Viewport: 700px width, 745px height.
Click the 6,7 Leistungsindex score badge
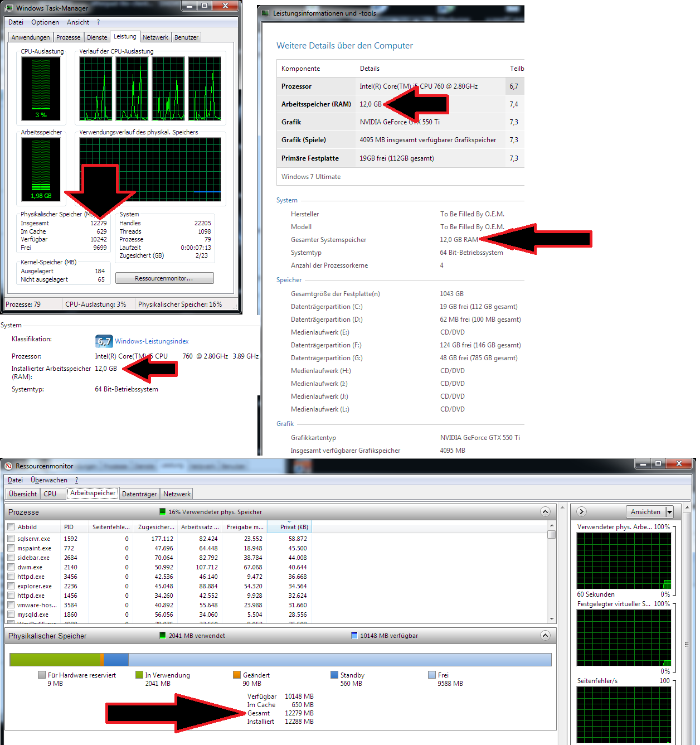click(104, 341)
